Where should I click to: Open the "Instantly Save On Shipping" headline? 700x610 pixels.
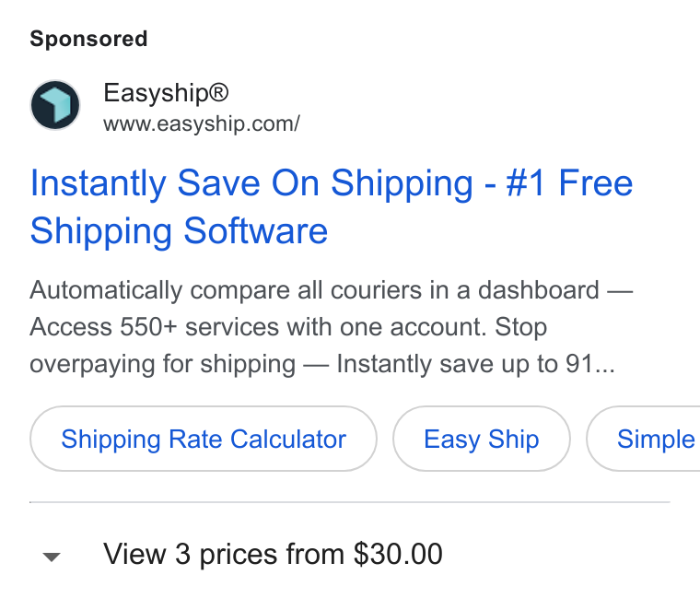click(251, 183)
